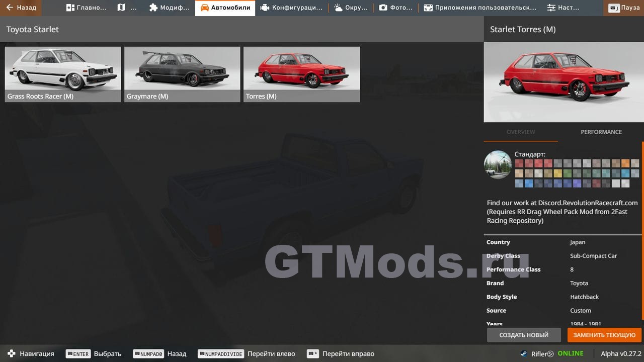Open the map icon tab

(x=127, y=8)
